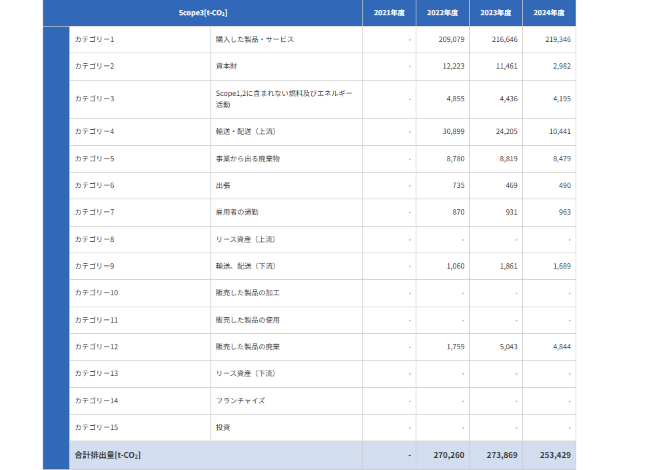Select the 合計排出量[t-CO2] total label

point(108,455)
